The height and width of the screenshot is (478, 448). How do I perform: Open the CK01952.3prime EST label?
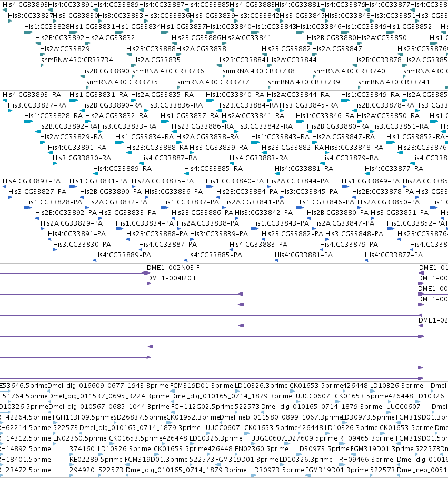coord(193,417)
